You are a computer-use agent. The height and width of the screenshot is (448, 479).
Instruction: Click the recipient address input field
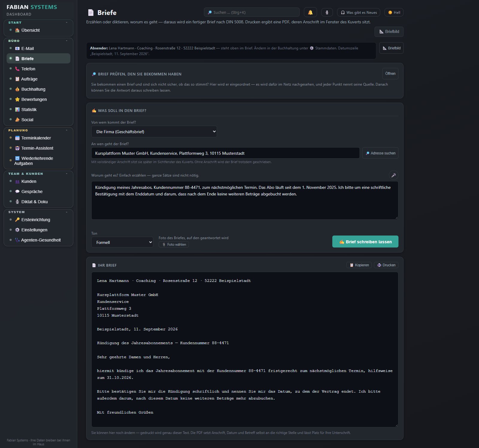click(225, 153)
